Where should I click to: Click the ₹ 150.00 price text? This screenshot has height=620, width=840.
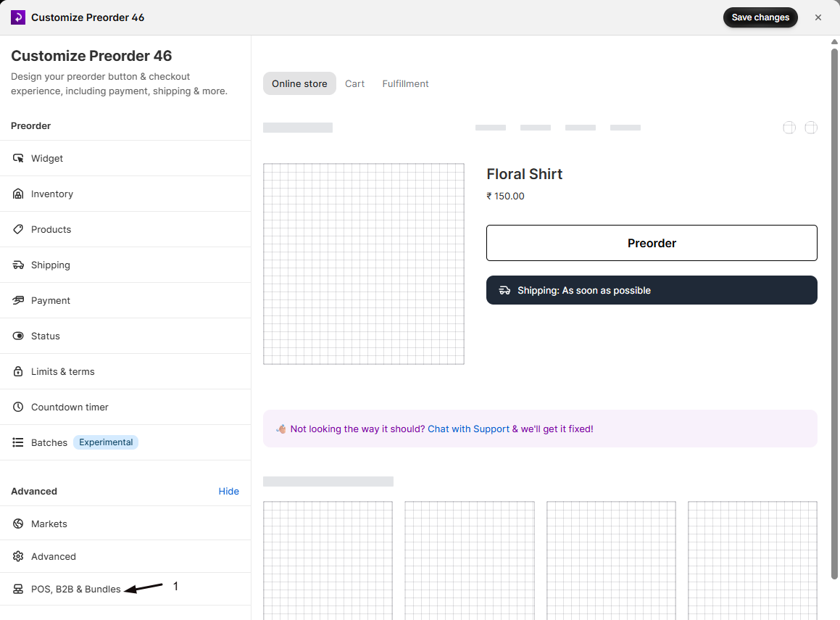[505, 196]
